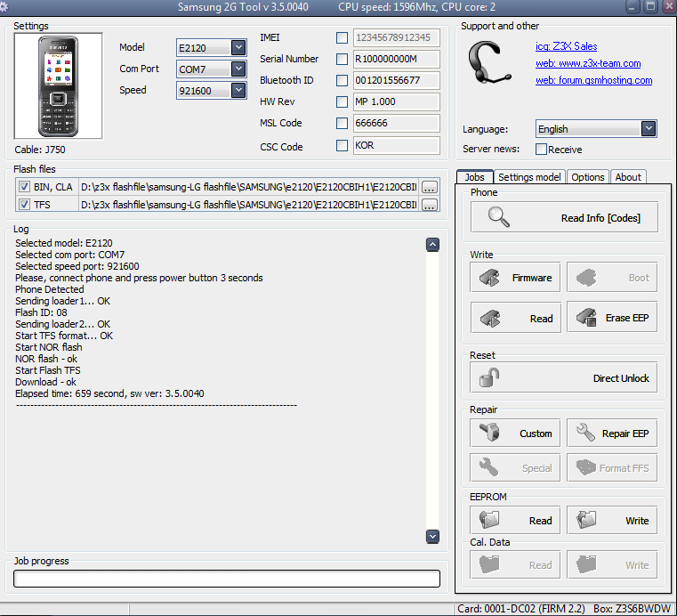The image size is (677, 616).
Task: Enable the Serial Number checkbox
Action: [342, 59]
